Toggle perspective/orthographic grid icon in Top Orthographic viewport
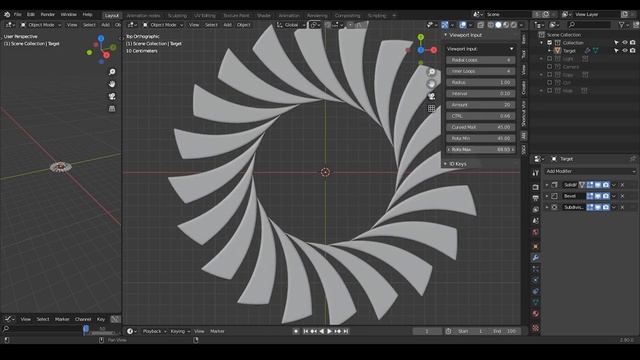 pyautogui.click(x=431, y=109)
